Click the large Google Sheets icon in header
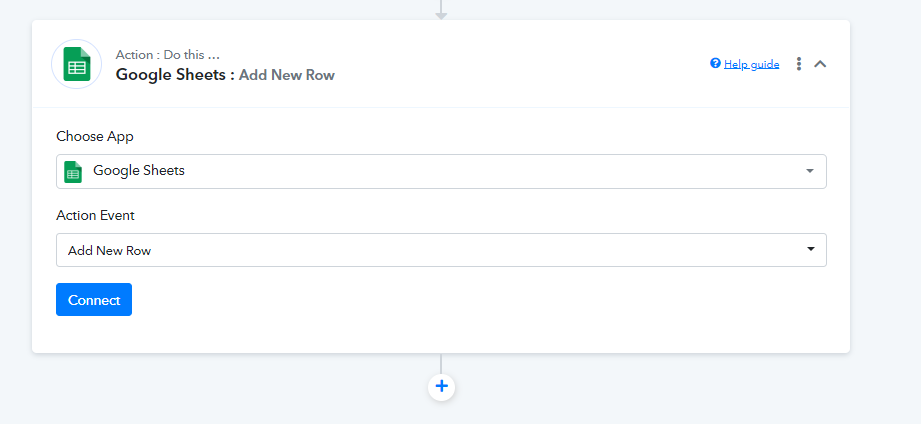The height and width of the screenshot is (424, 921). [77, 64]
